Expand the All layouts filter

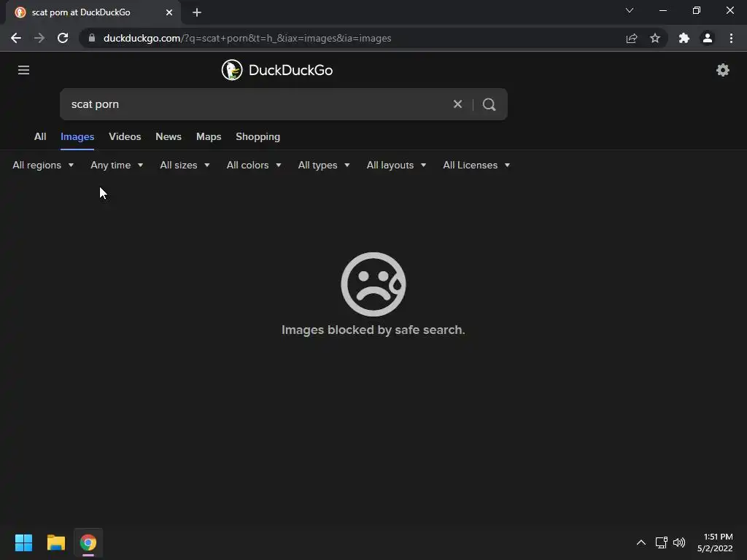point(396,166)
